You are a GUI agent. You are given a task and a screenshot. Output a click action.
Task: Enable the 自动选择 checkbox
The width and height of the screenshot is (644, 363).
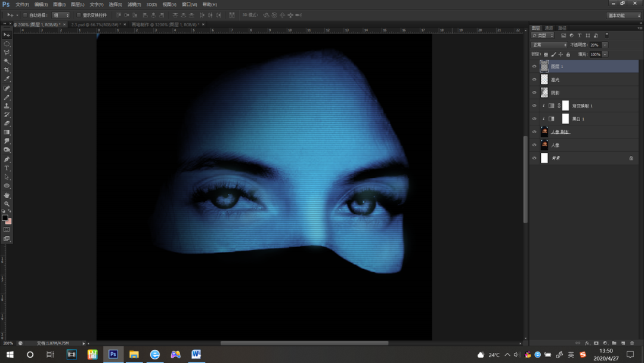(x=25, y=15)
